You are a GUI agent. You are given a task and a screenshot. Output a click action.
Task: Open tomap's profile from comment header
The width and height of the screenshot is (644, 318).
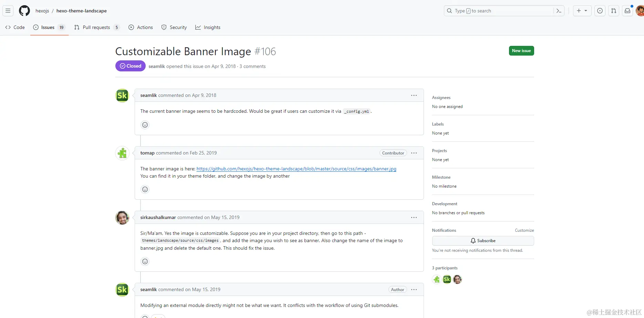pyautogui.click(x=147, y=153)
